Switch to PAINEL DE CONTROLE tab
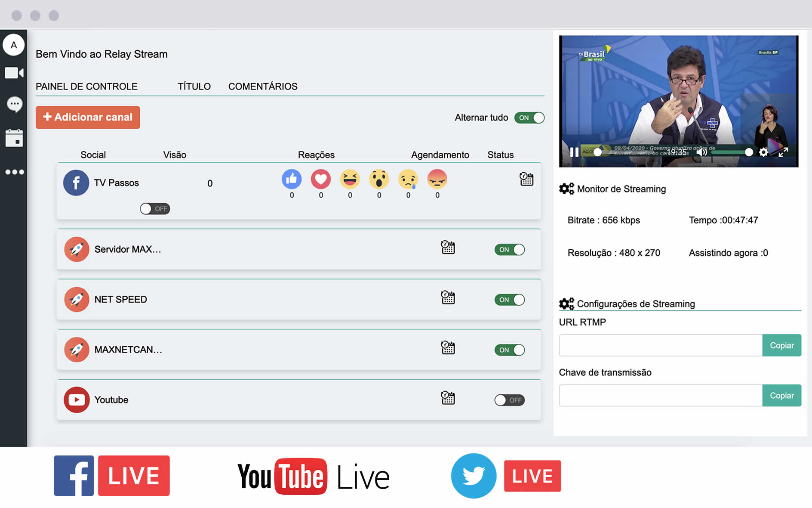812x508 pixels. point(86,87)
